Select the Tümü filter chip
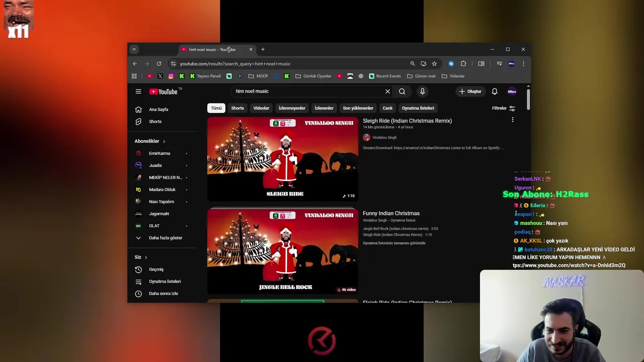 click(216, 108)
